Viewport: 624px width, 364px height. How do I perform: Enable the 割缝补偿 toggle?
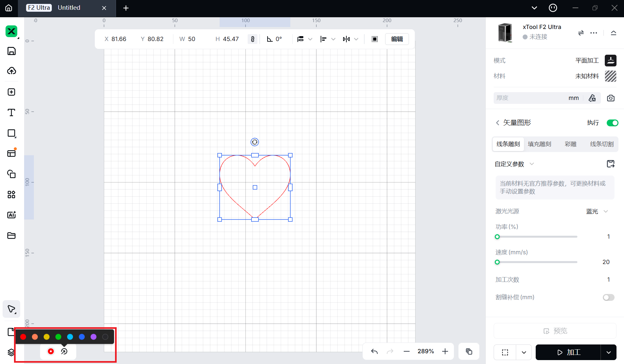608,297
